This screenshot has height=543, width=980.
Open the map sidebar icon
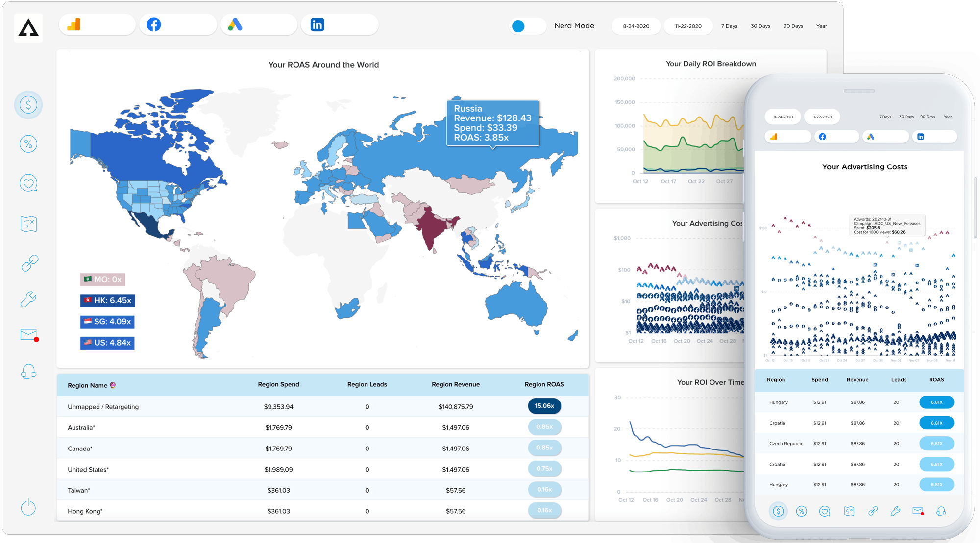(28, 224)
